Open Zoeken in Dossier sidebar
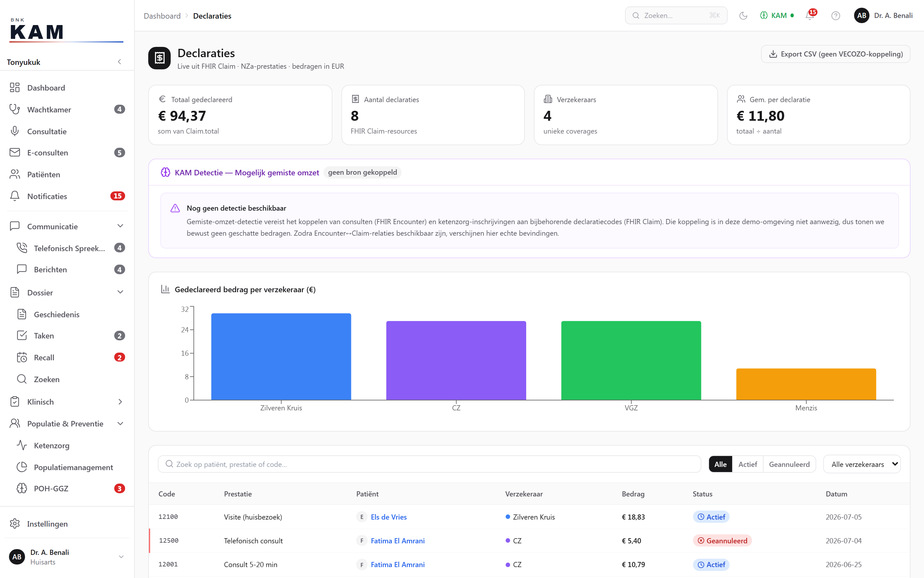Image resolution: width=924 pixels, height=578 pixels. pyautogui.click(x=71, y=379)
